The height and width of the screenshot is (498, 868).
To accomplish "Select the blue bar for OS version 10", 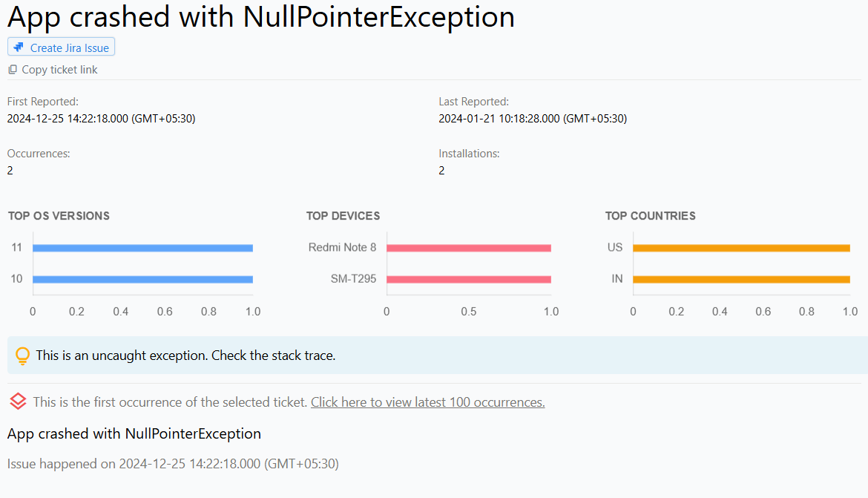I will [x=142, y=279].
